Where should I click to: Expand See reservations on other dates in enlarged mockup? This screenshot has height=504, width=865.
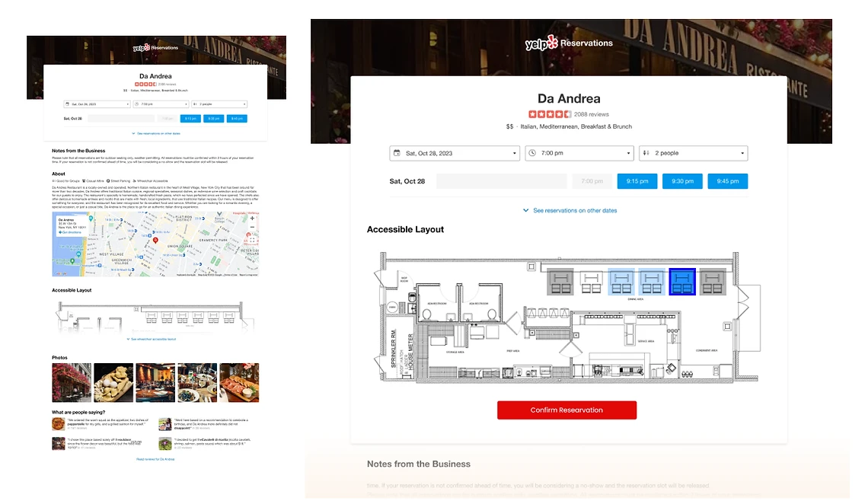(x=575, y=210)
